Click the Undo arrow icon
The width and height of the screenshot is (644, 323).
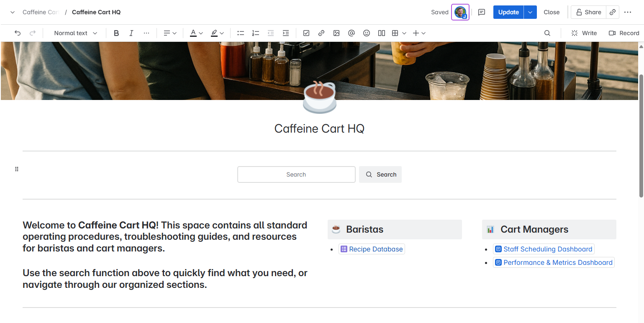click(x=18, y=33)
